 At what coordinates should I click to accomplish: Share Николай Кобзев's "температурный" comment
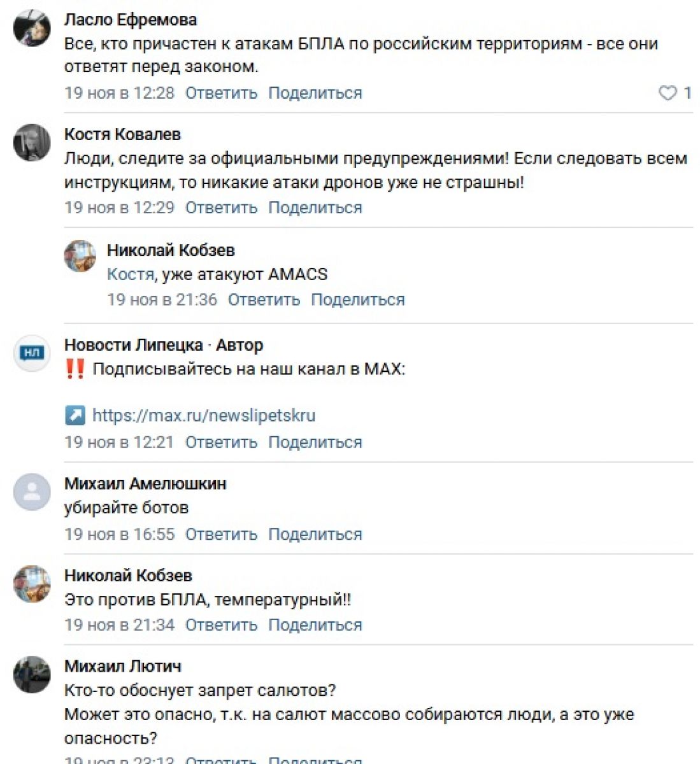[315, 625]
